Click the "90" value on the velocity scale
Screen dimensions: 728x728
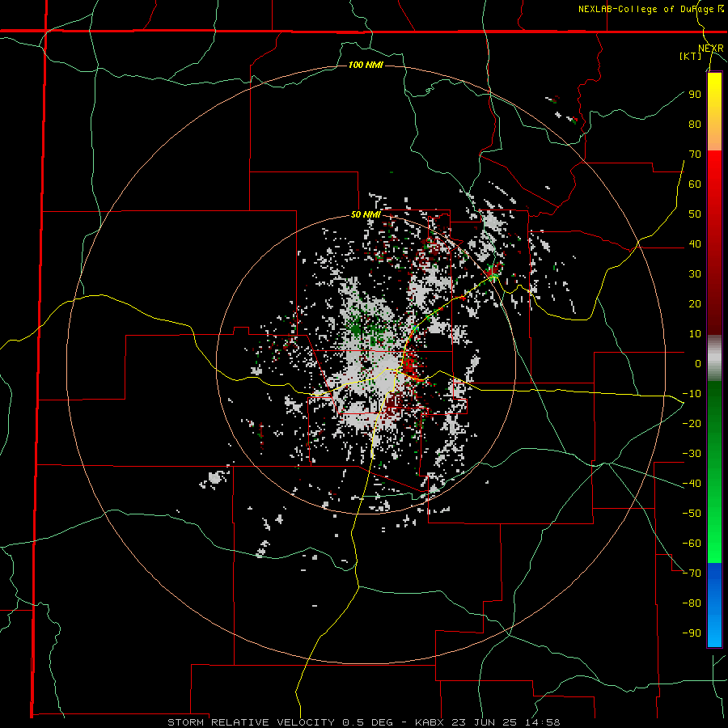(695, 95)
